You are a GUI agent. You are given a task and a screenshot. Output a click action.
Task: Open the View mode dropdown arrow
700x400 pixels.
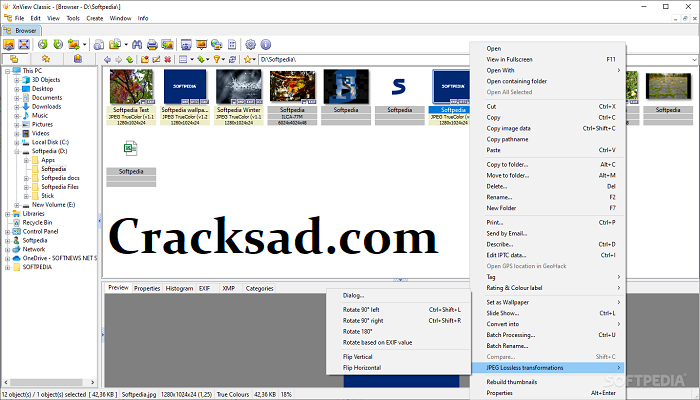(x=192, y=59)
